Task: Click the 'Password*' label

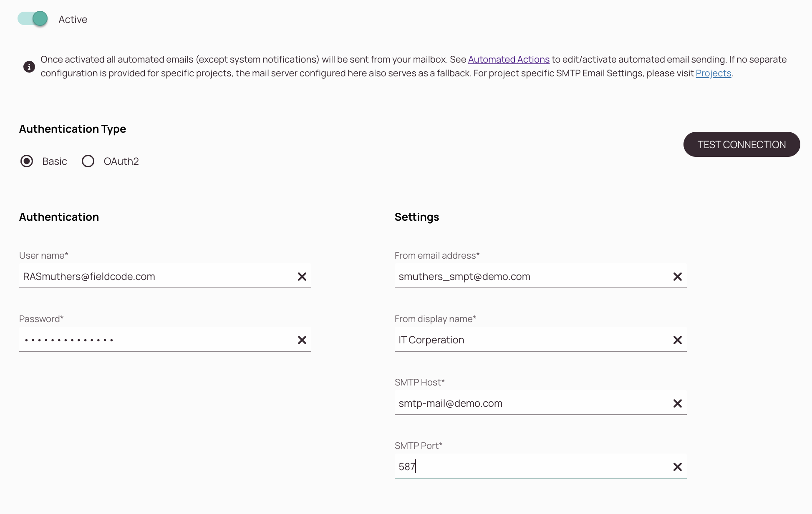Action: pos(41,319)
